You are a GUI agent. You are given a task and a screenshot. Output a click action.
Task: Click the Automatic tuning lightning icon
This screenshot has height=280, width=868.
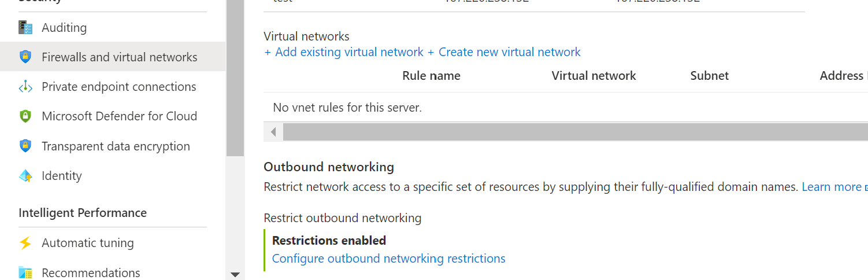25,243
